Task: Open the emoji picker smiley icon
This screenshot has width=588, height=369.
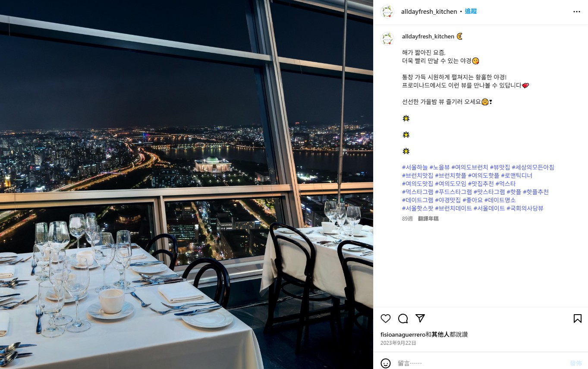Action: click(x=386, y=363)
